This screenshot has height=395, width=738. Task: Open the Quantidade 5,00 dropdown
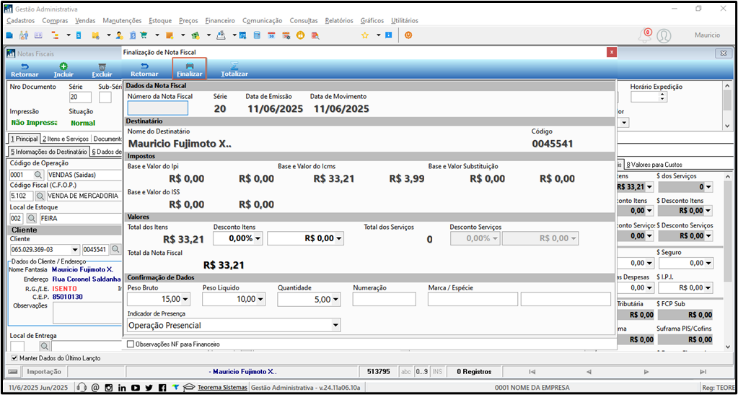(336, 299)
